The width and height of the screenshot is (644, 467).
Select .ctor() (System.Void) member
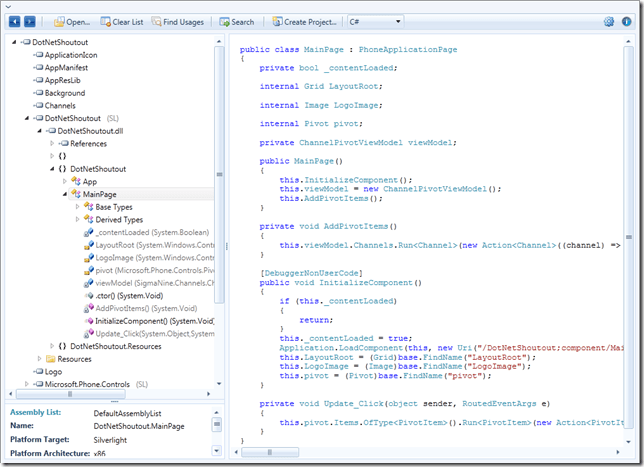(129, 296)
